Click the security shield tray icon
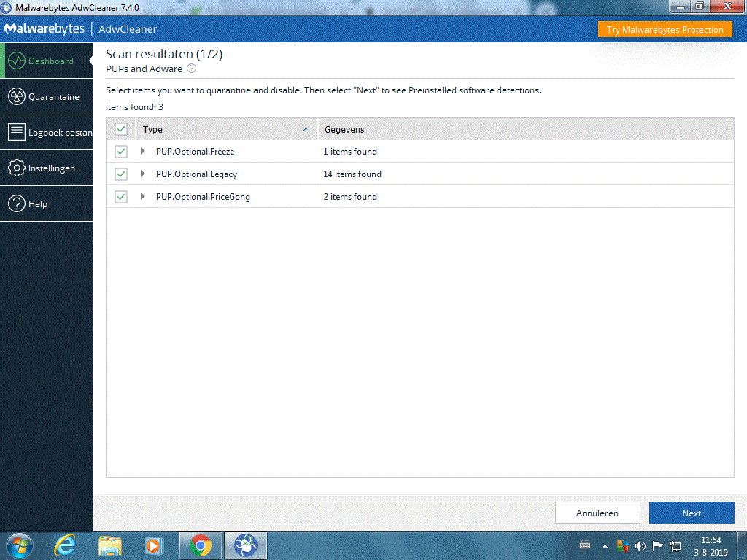Image resolution: width=747 pixels, height=560 pixels. [x=622, y=545]
